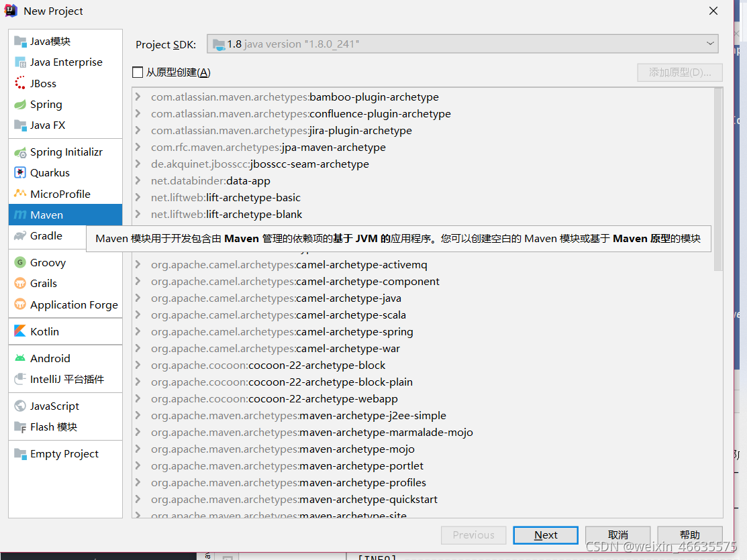Select Empty Project type
The width and height of the screenshot is (747, 560).
pos(65,454)
